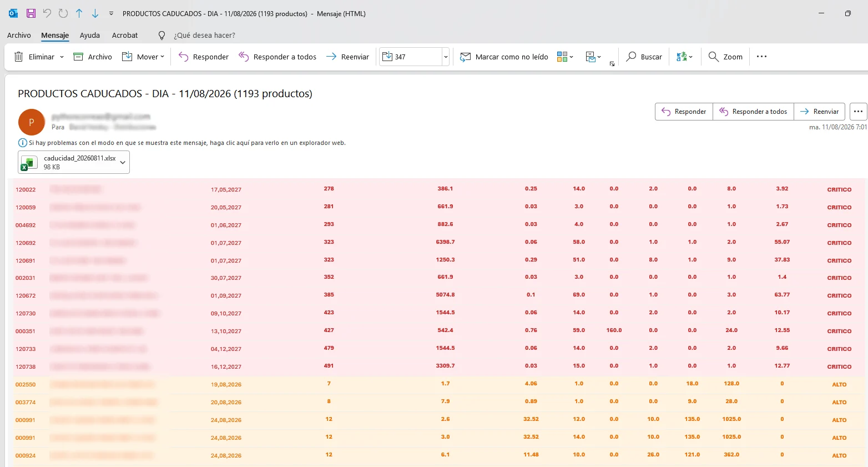Screen dimensions: 868x467
Task: Expand the attachment dropdown arrow
Action: pyautogui.click(x=123, y=163)
